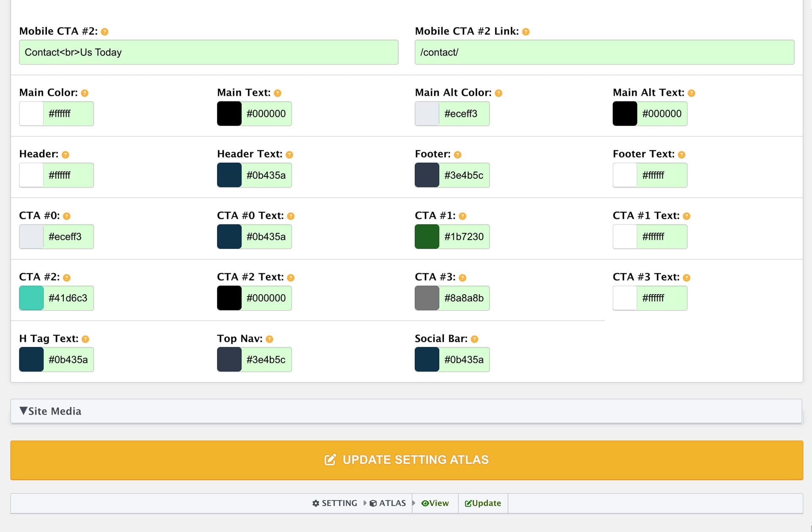Open the CTA #3 gray color swatch

tap(427, 298)
